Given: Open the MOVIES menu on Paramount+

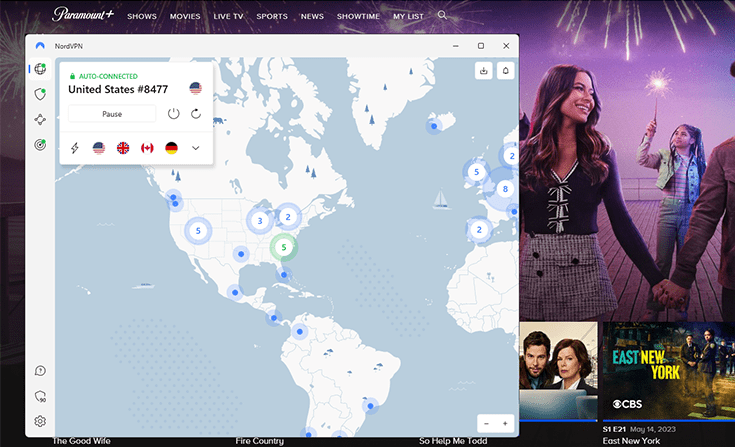Looking at the screenshot, I should pyautogui.click(x=185, y=16).
